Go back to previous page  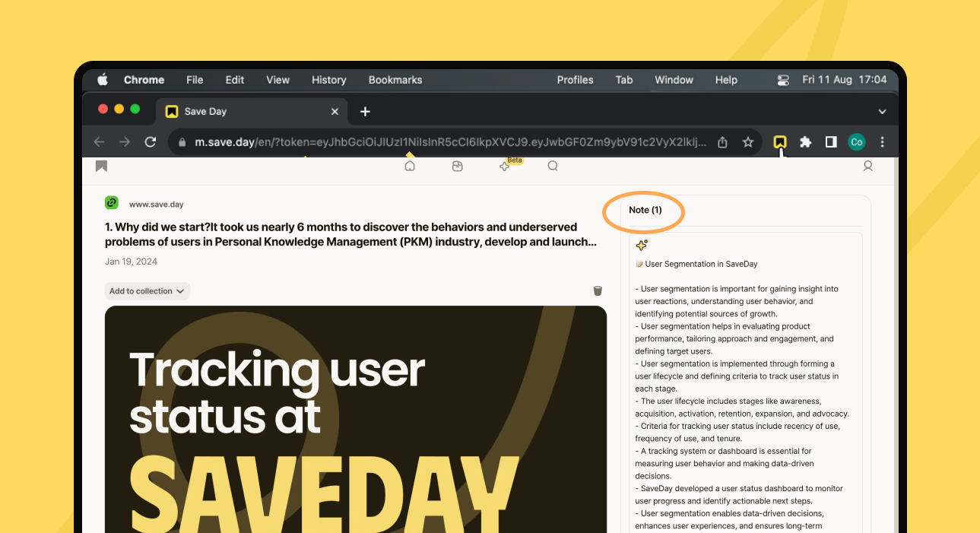[x=99, y=142]
